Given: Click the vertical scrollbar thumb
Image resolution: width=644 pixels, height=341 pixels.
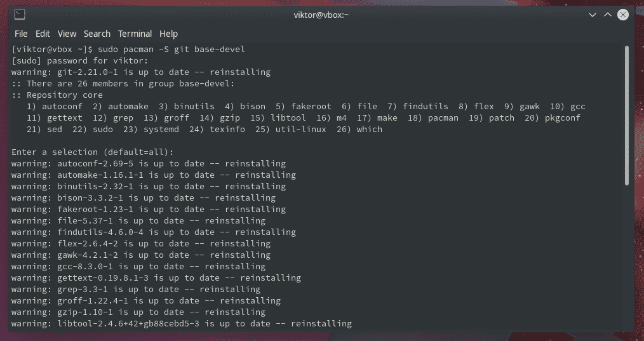Looking at the screenshot, I should tap(627, 116).
